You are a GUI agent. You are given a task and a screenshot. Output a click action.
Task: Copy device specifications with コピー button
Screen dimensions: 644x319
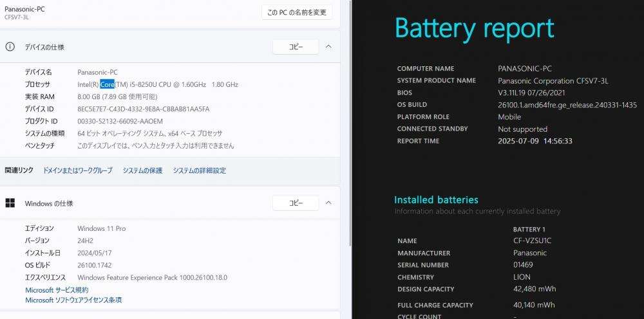(296, 47)
